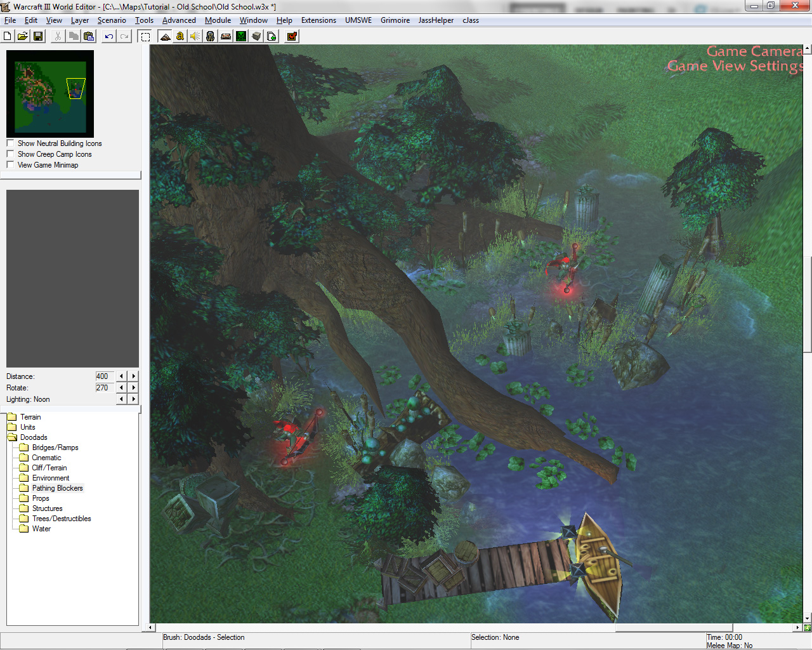Click the 'Brush: Doodads - Selection' status text
This screenshot has height=650, width=812.
pos(204,637)
